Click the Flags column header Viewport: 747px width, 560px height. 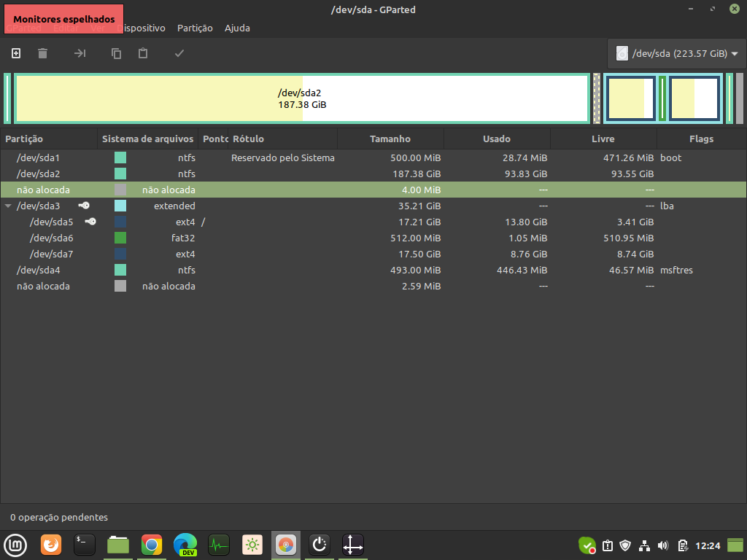701,139
